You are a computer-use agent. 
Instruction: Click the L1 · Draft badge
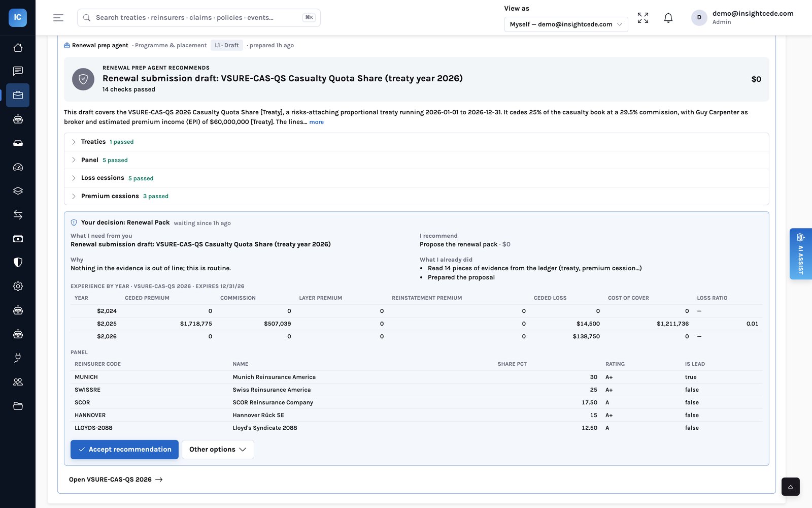click(x=227, y=45)
